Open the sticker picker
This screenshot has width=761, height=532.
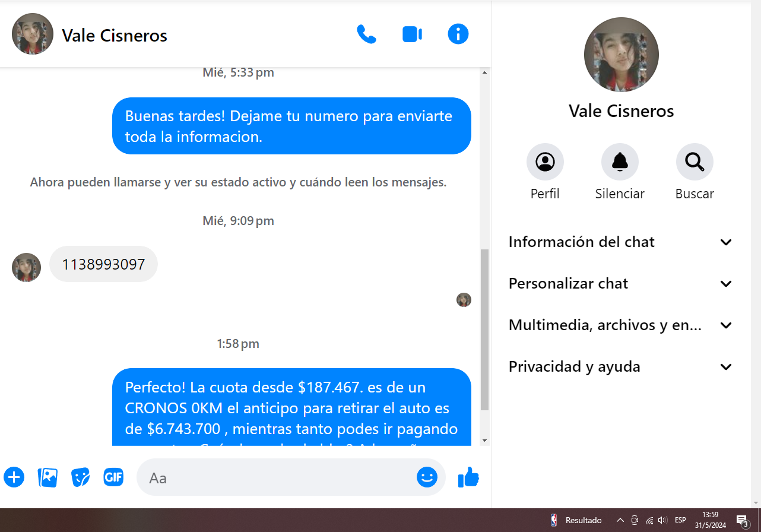[x=81, y=477]
